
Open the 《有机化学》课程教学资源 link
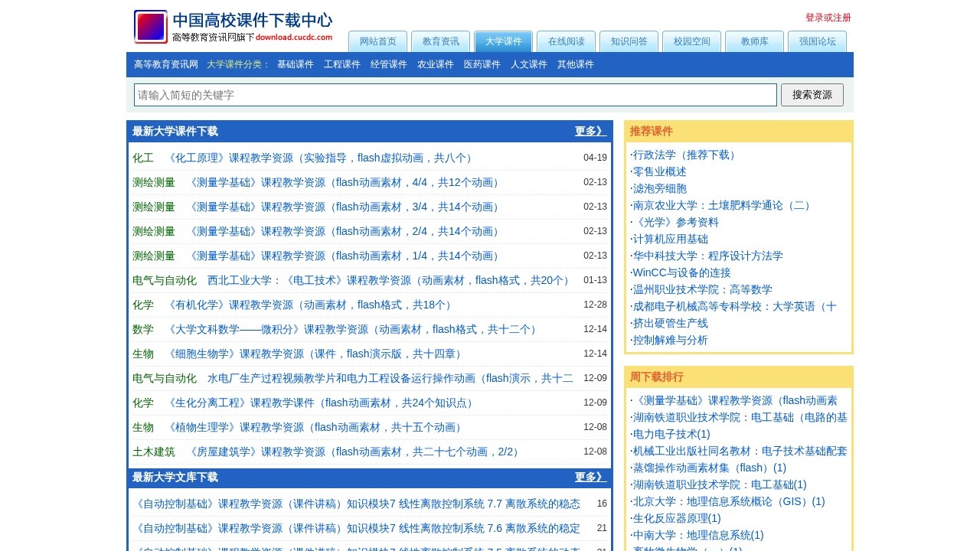tap(310, 305)
